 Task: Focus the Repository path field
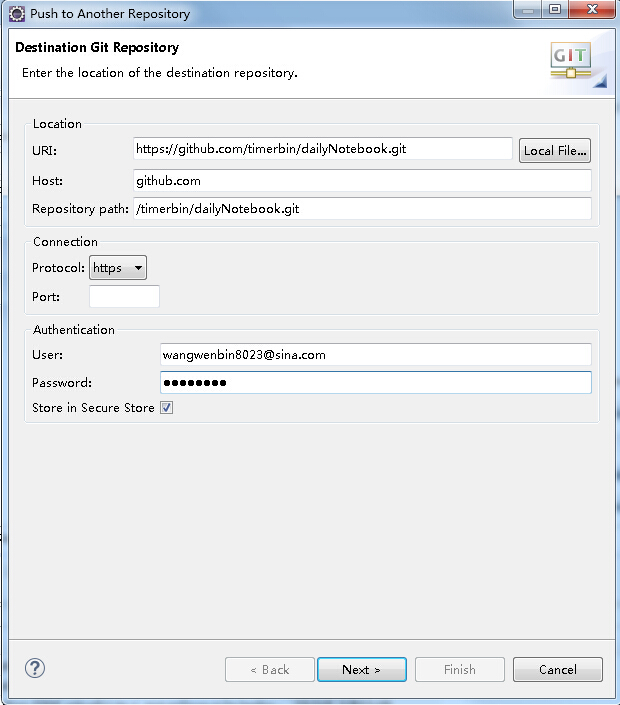(x=362, y=209)
